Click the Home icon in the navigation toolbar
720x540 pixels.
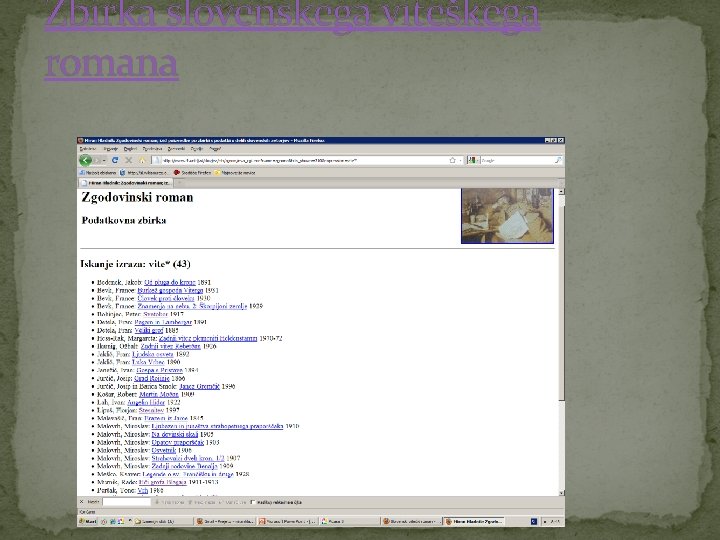[x=142, y=160]
